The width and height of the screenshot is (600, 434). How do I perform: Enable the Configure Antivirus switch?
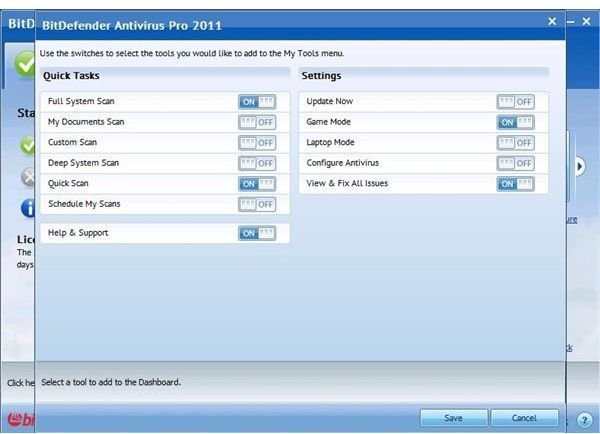click(515, 163)
